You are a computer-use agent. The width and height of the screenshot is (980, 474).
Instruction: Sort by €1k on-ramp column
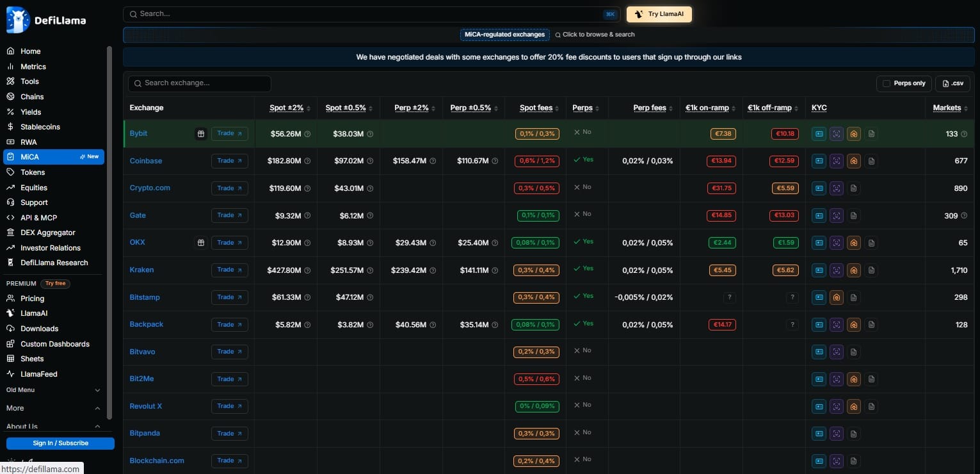(711, 108)
